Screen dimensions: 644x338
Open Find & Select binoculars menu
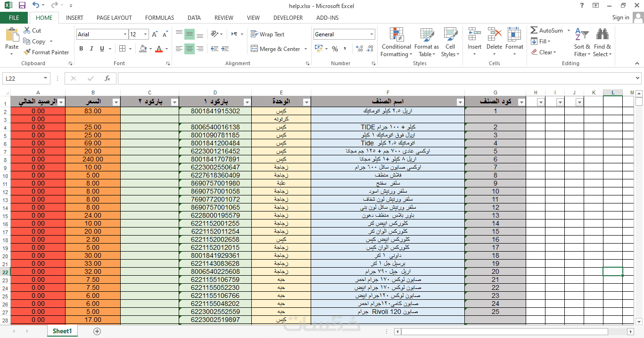602,42
